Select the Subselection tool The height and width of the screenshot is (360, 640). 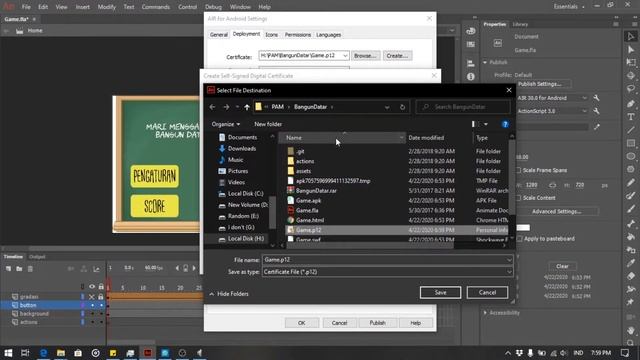(x=631, y=50)
